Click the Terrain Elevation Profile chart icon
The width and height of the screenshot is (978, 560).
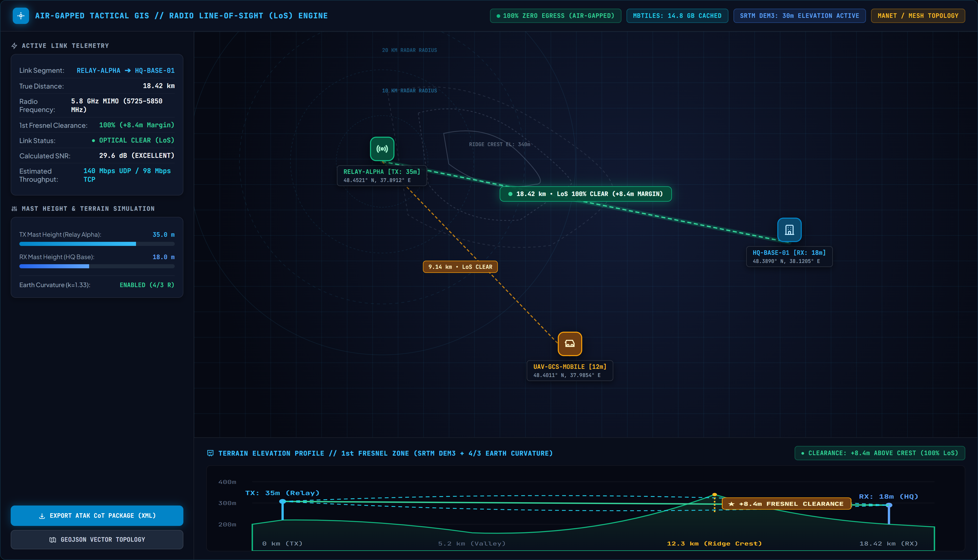[x=210, y=453]
